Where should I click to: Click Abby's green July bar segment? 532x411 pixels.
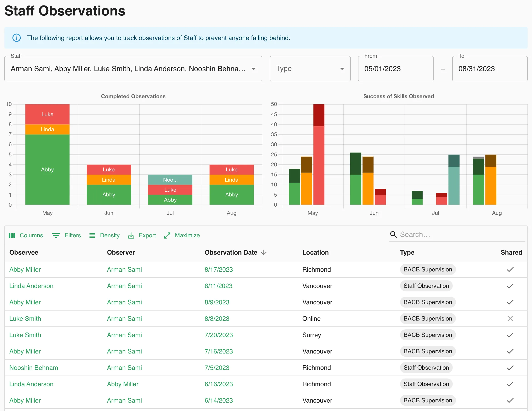coord(170,200)
